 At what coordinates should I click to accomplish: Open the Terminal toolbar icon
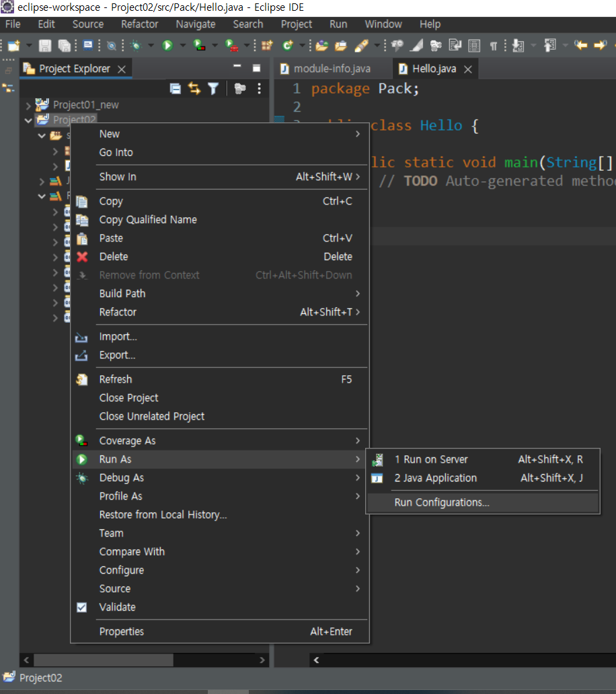pyautogui.click(x=88, y=45)
